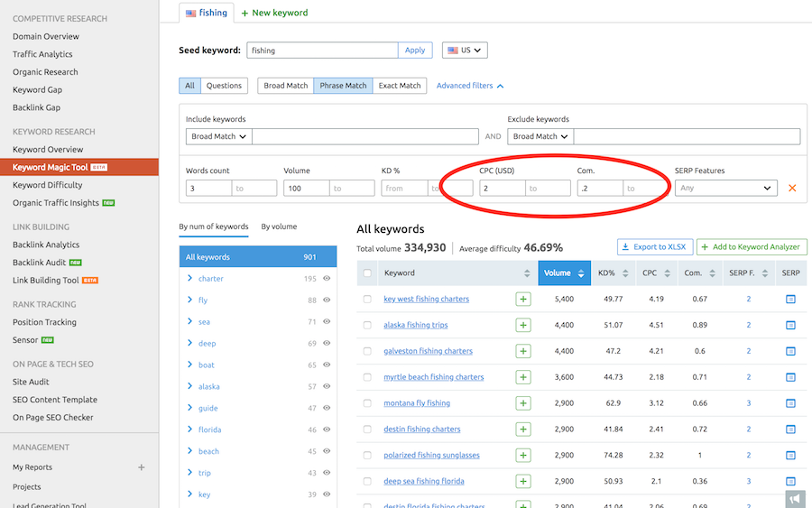Open Exclude keywords Broad Match dropdown

click(540, 136)
